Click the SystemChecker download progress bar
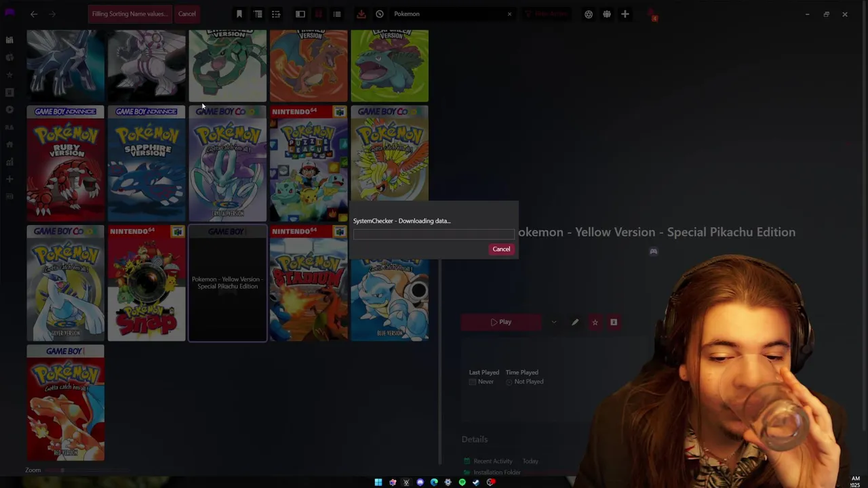Image resolution: width=868 pixels, height=488 pixels. (x=434, y=235)
